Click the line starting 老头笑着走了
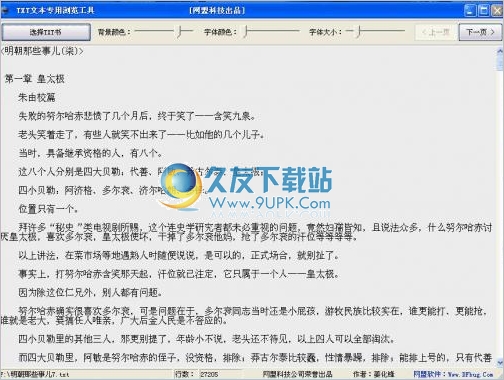This screenshot has height=380, width=504. (141, 135)
